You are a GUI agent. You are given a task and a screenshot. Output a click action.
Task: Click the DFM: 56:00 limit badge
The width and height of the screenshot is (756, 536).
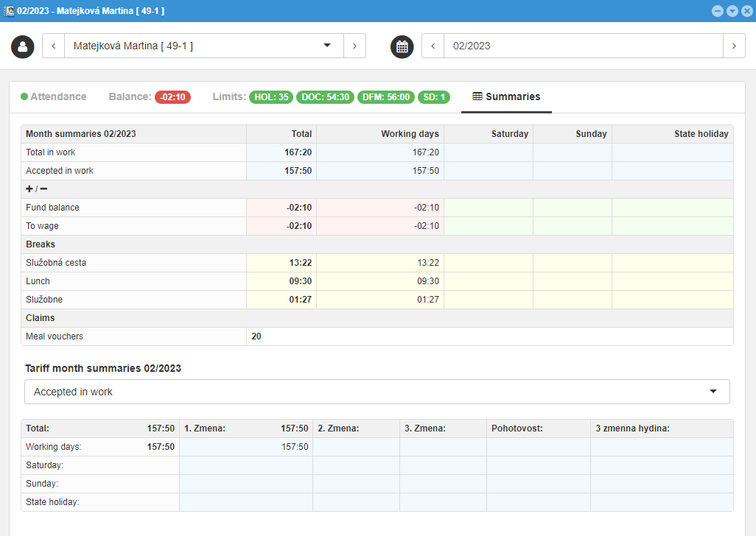[x=385, y=97]
